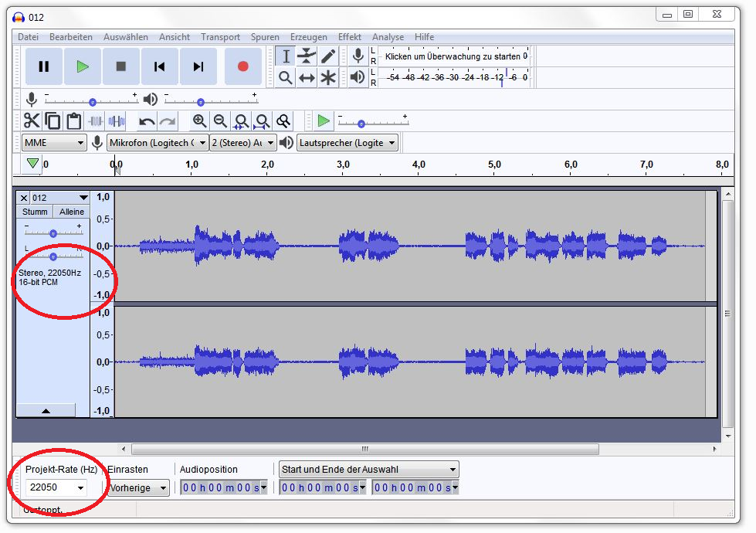Solo the track with Alleine button
This screenshot has width=756, height=533.
coord(72,212)
